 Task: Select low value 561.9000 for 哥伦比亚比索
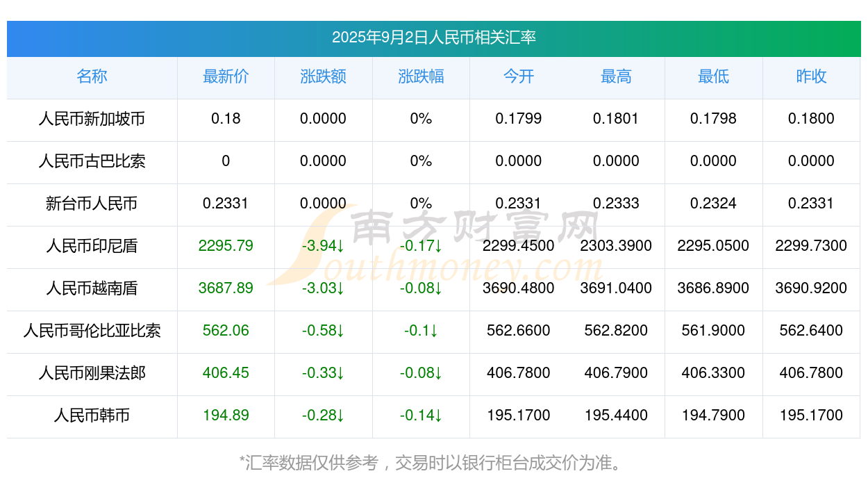(x=713, y=331)
